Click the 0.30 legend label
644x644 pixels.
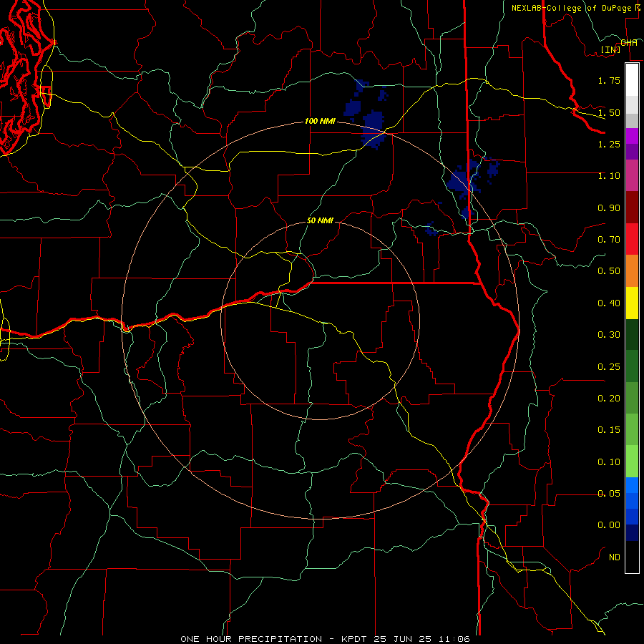tap(609, 335)
